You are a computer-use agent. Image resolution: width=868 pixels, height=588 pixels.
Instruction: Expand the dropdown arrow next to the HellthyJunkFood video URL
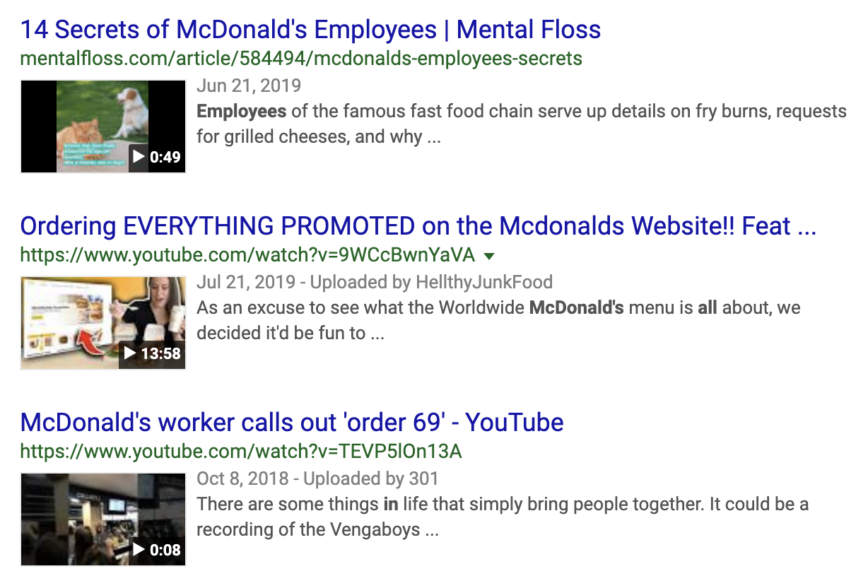click(490, 256)
